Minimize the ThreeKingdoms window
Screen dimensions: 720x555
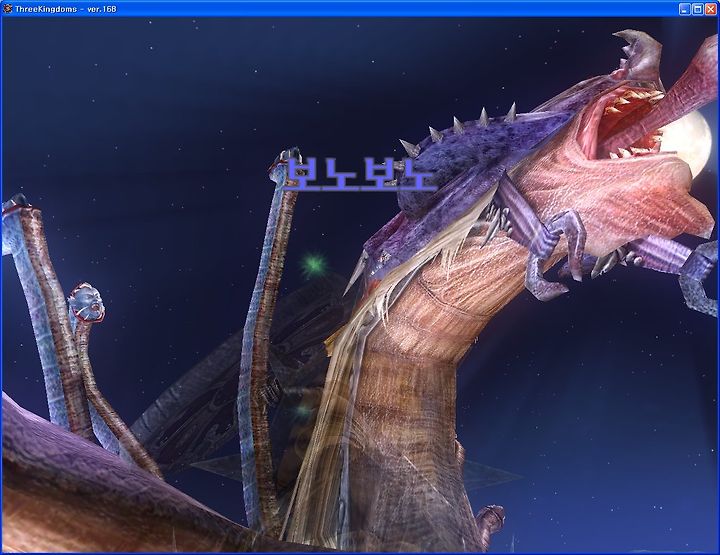(685, 9)
